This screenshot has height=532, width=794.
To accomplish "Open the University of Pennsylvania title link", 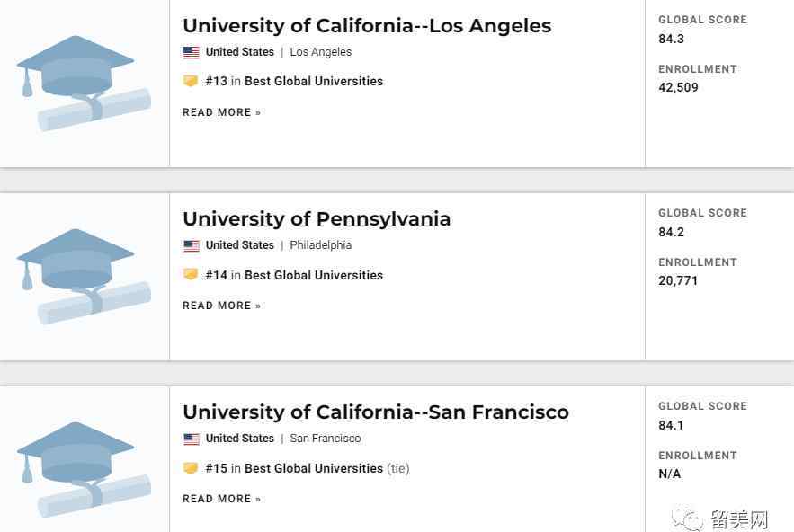I will pos(317,219).
